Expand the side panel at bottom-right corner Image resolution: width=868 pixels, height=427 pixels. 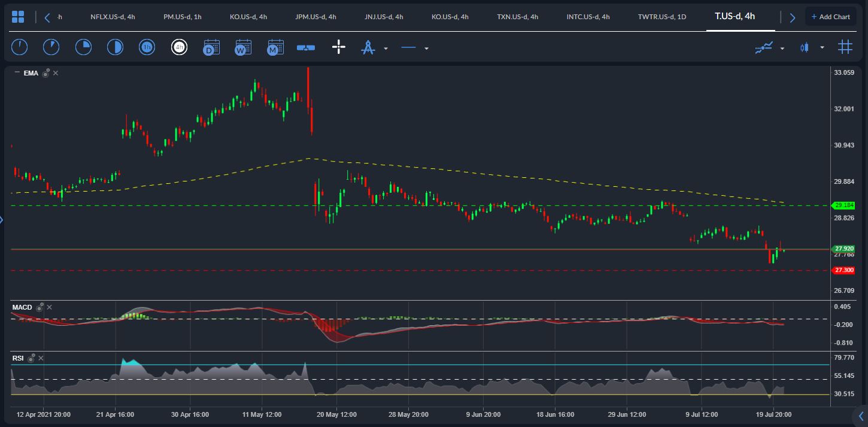coord(861,417)
